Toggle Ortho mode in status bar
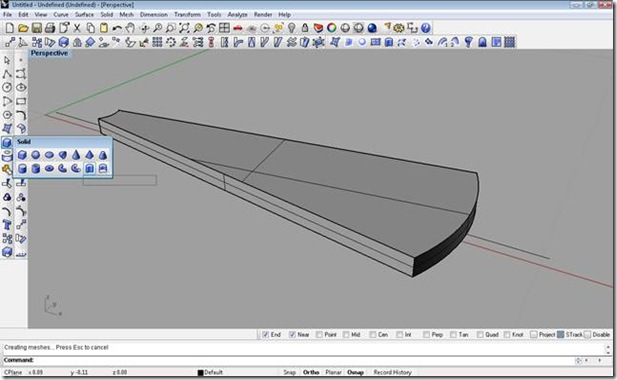 pyautogui.click(x=311, y=372)
